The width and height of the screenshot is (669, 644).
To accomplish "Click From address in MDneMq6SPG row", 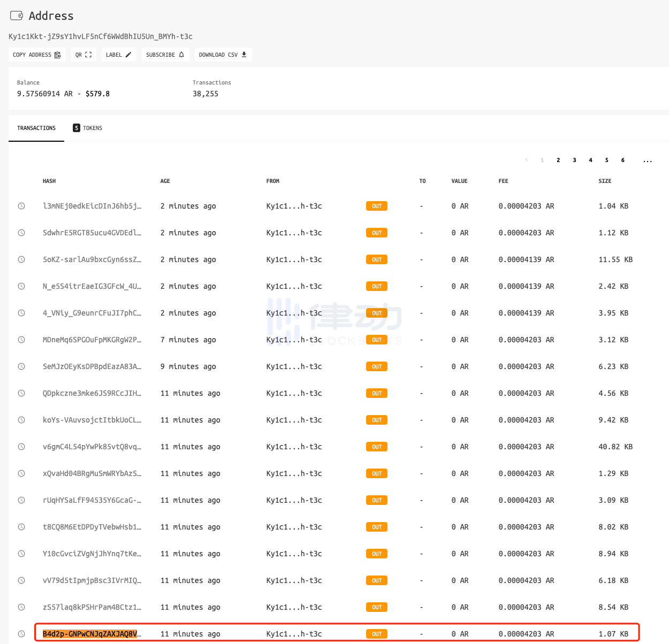I will [x=294, y=340].
